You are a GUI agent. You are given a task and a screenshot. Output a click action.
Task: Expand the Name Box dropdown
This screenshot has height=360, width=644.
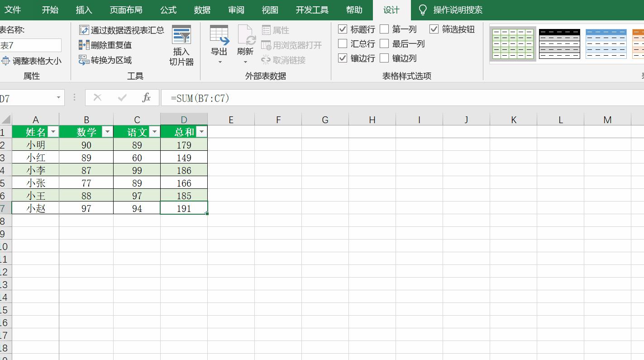[x=59, y=97]
